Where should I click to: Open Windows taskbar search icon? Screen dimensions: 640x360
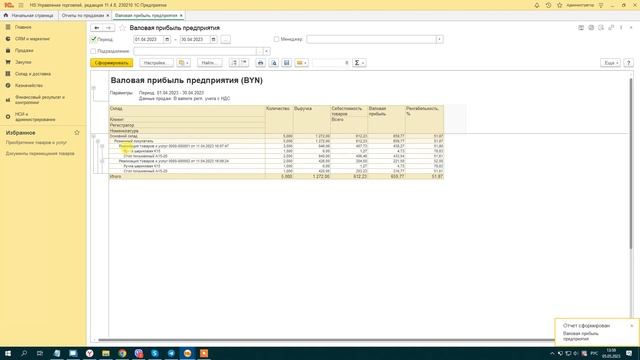[x=24, y=353]
